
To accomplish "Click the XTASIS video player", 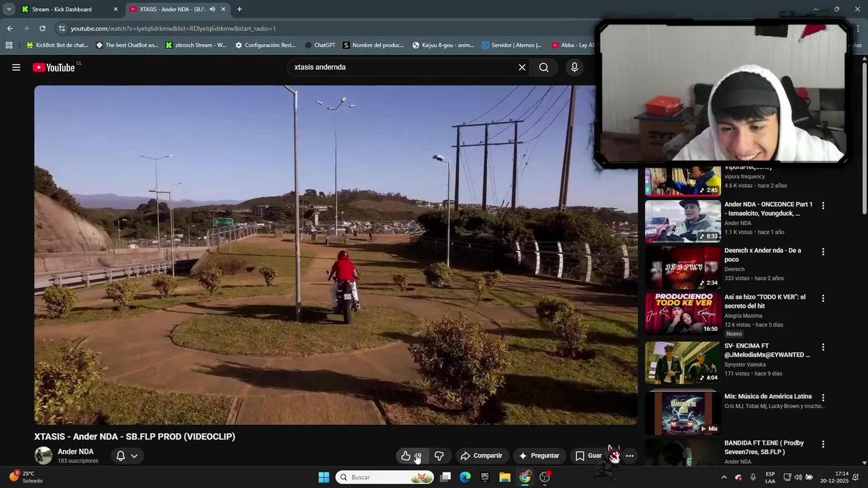I will [336, 255].
